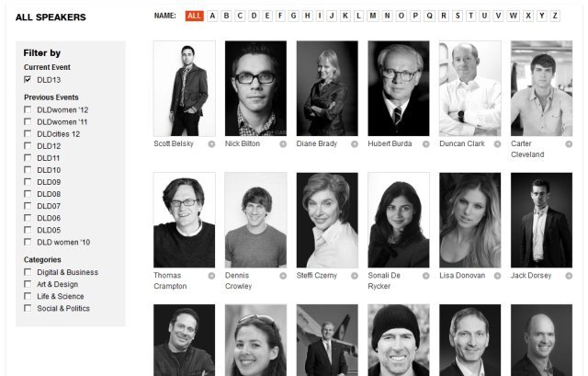Screen dimensions: 588x376
Task: Filter speakers by letter S
Action: (x=458, y=16)
